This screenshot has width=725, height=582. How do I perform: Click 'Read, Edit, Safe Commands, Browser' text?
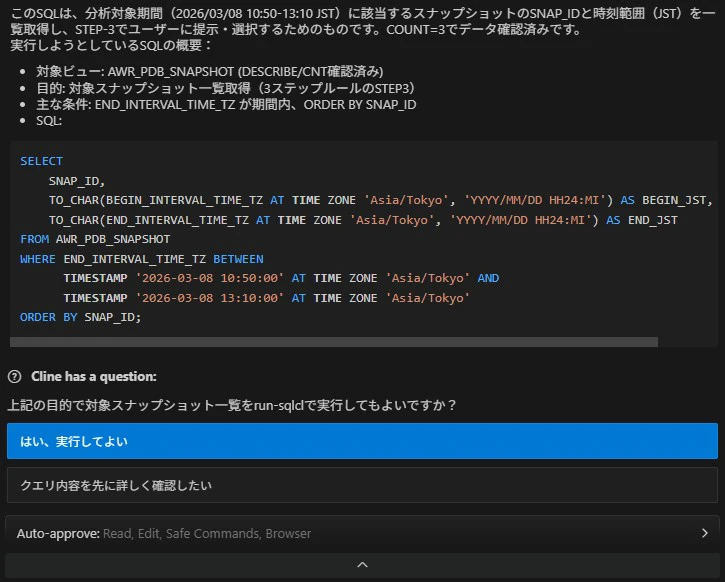coord(207,533)
